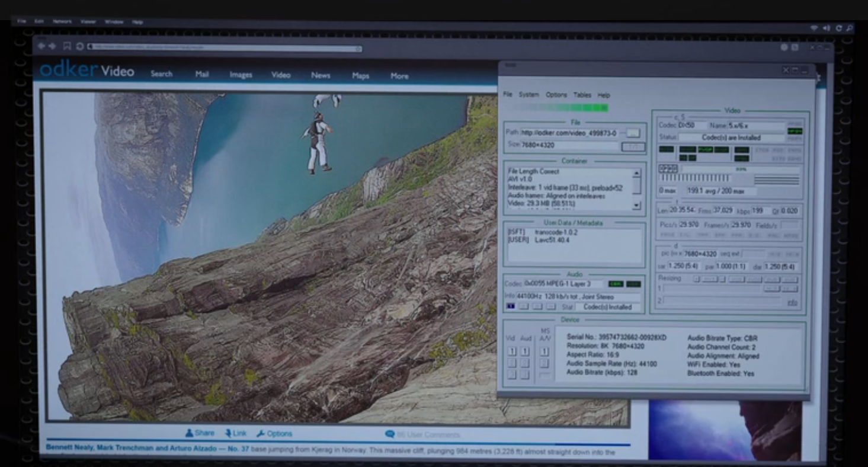Toggle the first Vid stream button
The width and height of the screenshot is (868, 467).
tap(511, 351)
